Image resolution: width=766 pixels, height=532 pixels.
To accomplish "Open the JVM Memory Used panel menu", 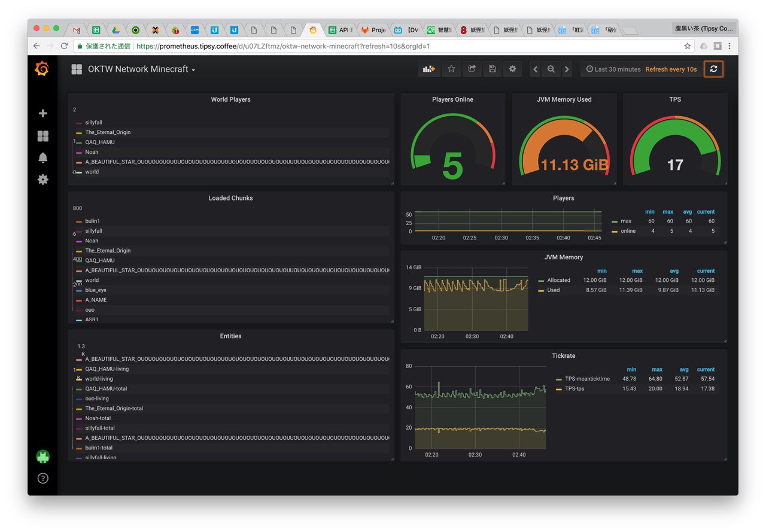I will [564, 99].
